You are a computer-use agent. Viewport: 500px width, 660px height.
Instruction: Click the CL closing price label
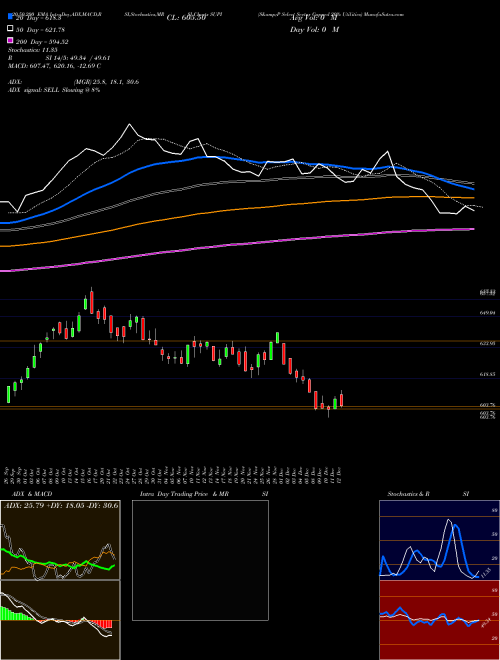(186, 18)
